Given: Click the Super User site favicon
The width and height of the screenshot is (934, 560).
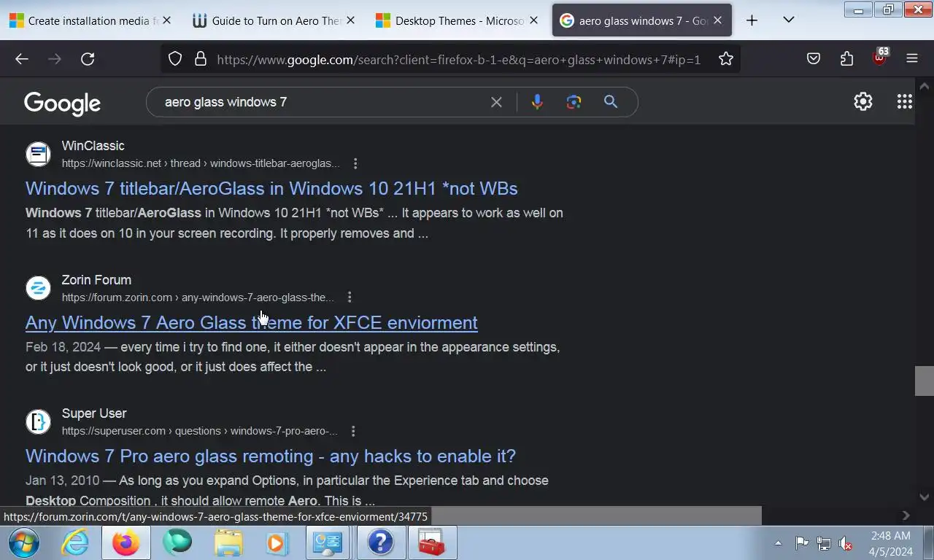Looking at the screenshot, I should pyautogui.click(x=38, y=421).
